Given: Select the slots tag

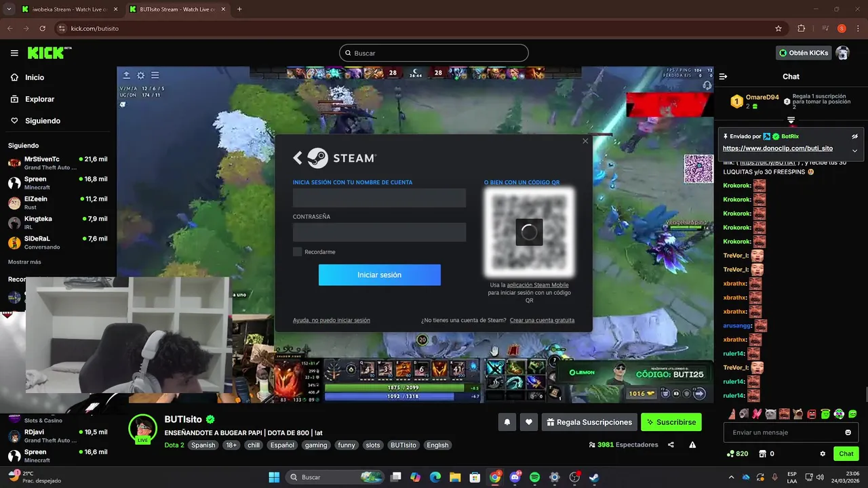Looking at the screenshot, I should [x=373, y=445].
